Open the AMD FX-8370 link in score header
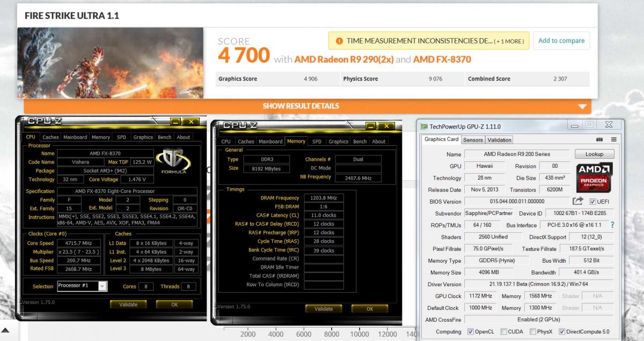 pyautogui.click(x=442, y=60)
